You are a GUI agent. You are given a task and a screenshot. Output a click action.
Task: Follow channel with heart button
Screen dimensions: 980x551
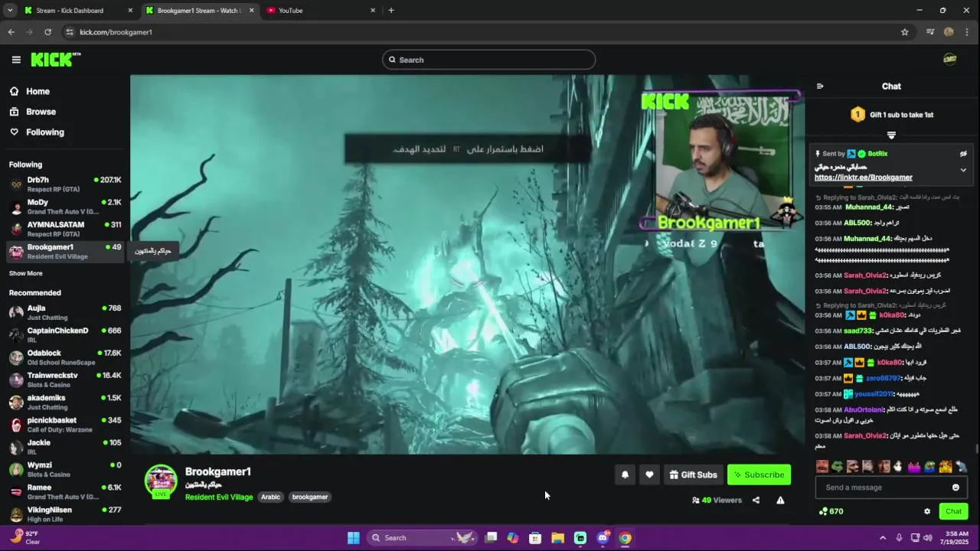[649, 474]
